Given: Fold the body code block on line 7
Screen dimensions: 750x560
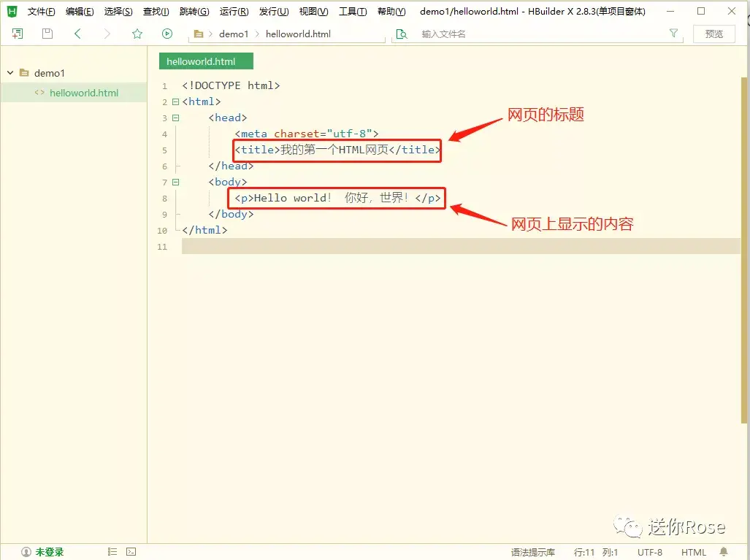Looking at the screenshot, I should point(175,182).
